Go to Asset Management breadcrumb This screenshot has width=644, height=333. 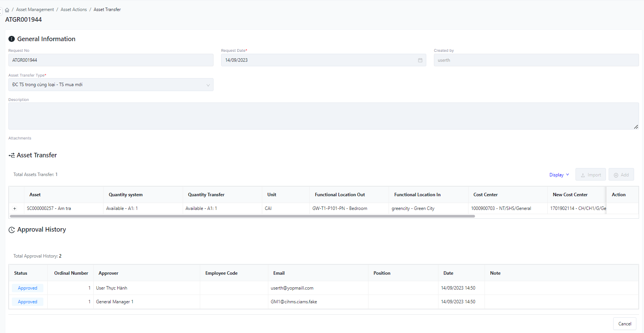[x=35, y=10]
